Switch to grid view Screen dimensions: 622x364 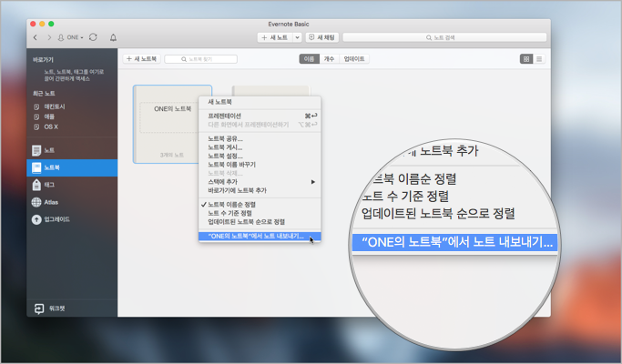(526, 59)
